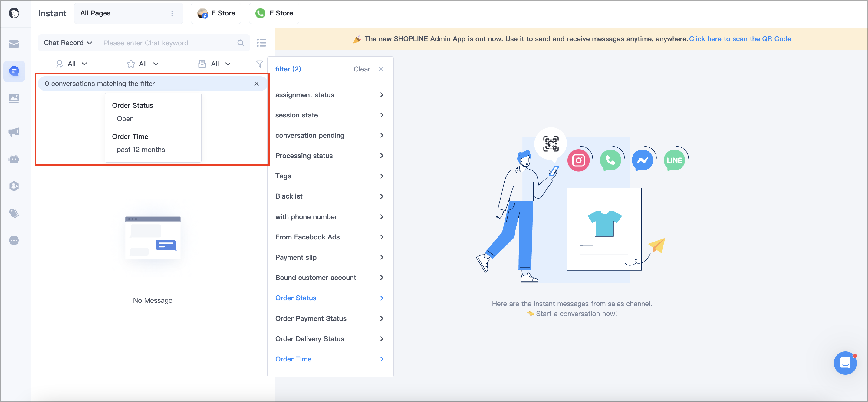
Task: Dismiss the conversations matching filter banner
Action: pyautogui.click(x=256, y=84)
